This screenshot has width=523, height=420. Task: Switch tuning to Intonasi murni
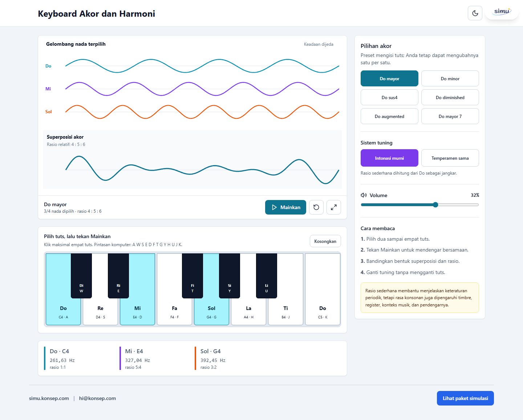[389, 158]
